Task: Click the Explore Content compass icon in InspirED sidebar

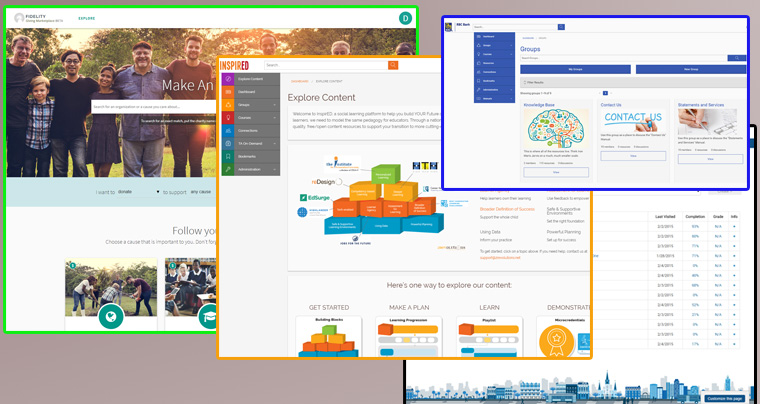Action: (228, 79)
